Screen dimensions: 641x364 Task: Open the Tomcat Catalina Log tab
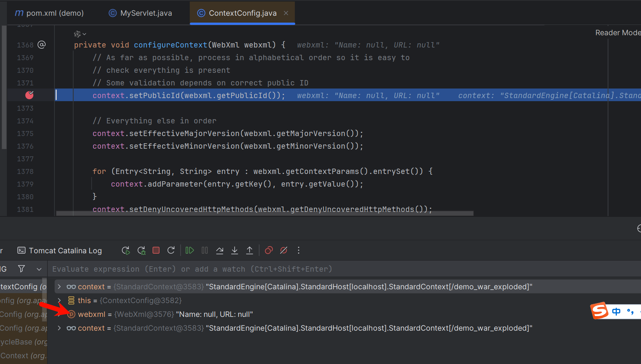pos(60,251)
